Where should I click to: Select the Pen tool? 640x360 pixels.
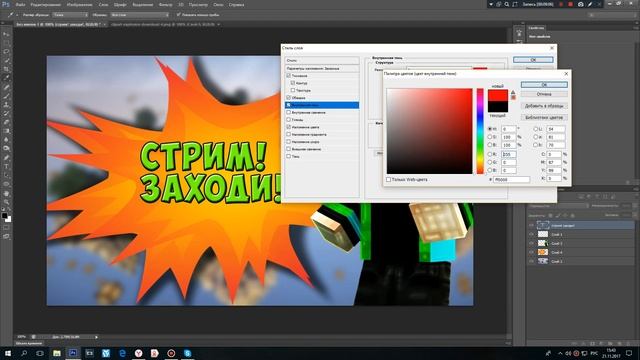coord(6,158)
